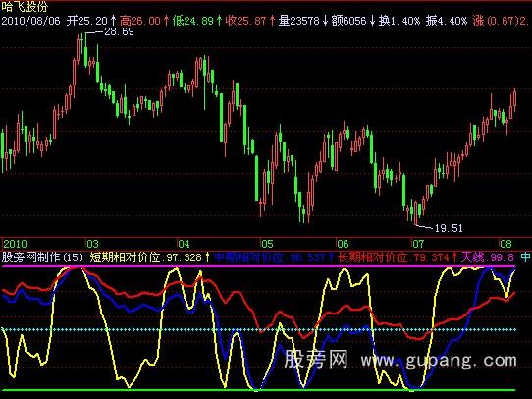Select the 07 month marker on timeline
This screenshot has height=399, width=532.
pos(418,244)
